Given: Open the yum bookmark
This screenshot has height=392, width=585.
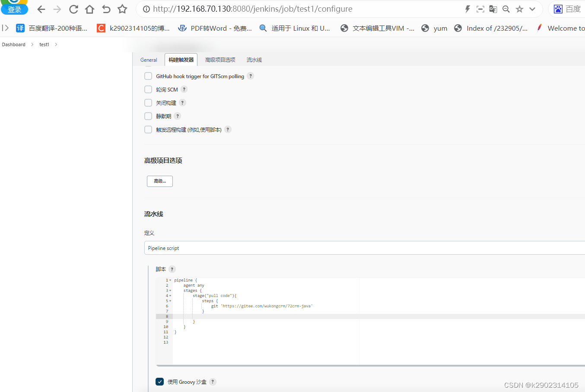Looking at the screenshot, I should click(x=434, y=28).
